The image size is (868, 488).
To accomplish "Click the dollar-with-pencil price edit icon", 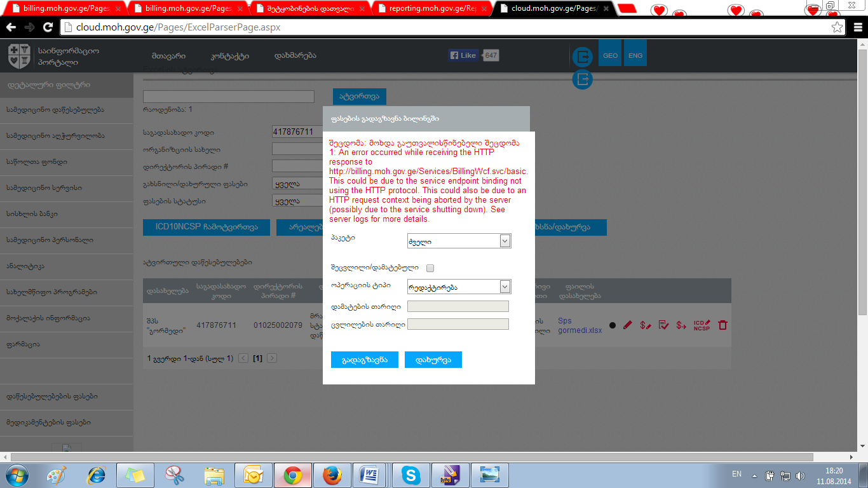I will [646, 325].
